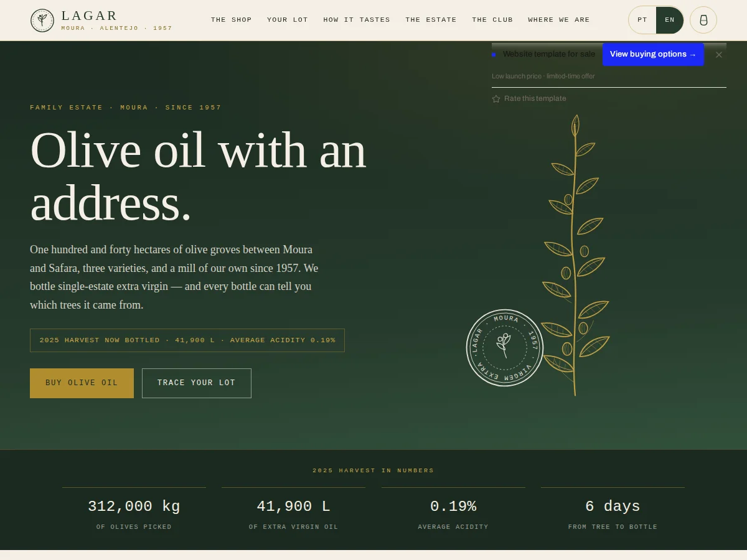This screenshot has height=560, width=747.
Task: Close the template sale banner
Action: 719,55
